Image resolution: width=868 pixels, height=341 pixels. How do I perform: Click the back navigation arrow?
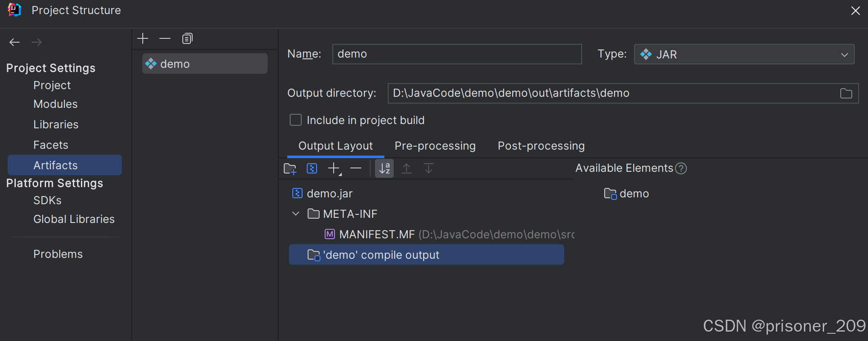point(15,42)
